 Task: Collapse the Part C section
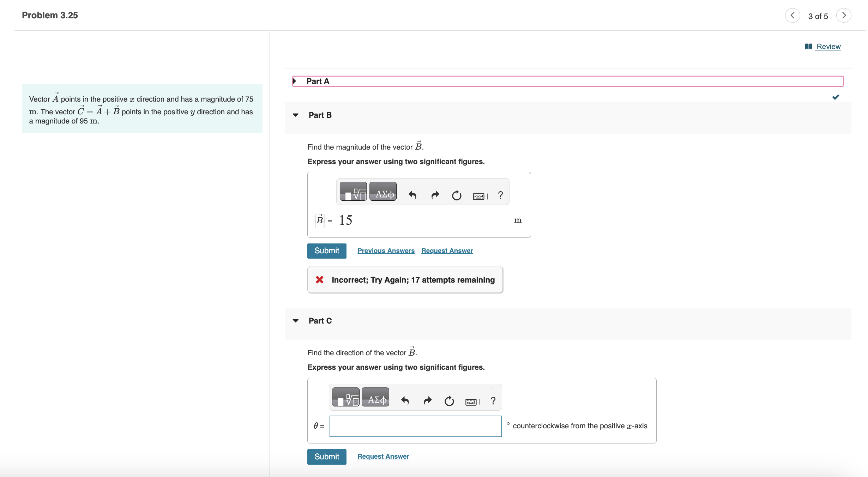pyautogui.click(x=296, y=321)
